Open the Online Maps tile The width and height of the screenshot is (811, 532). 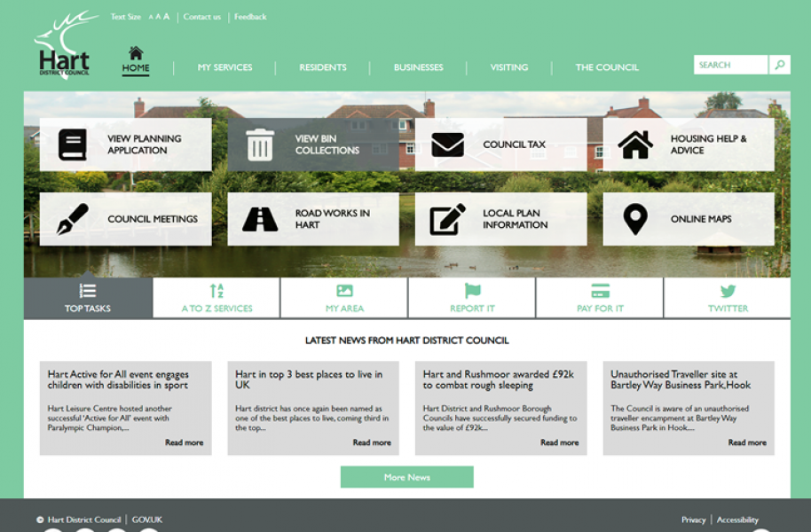click(x=689, y=219)
